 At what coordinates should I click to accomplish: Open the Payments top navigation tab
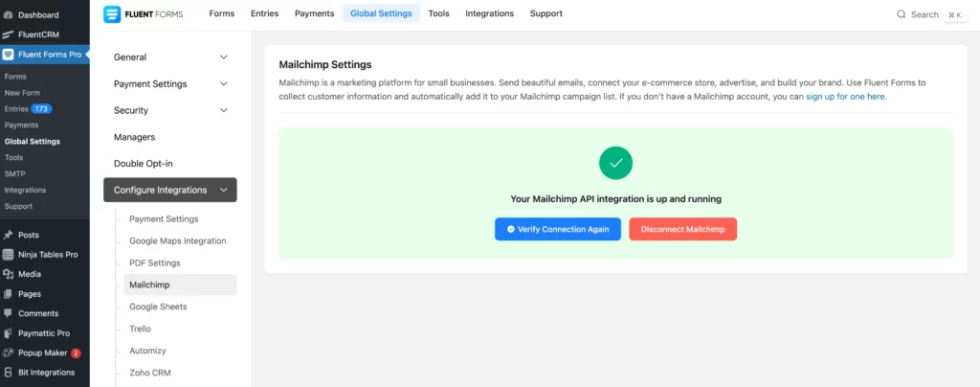(x=314, y=13)
